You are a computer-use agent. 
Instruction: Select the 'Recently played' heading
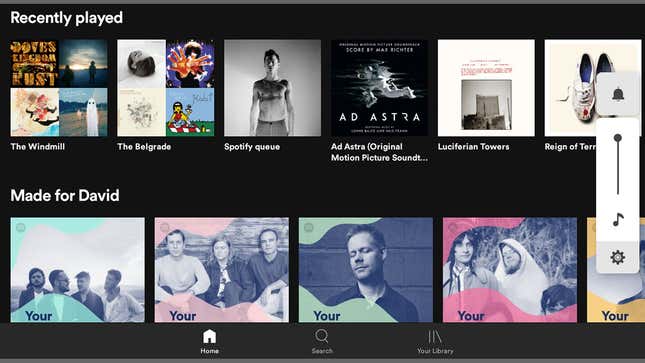[x=67, y=18]
